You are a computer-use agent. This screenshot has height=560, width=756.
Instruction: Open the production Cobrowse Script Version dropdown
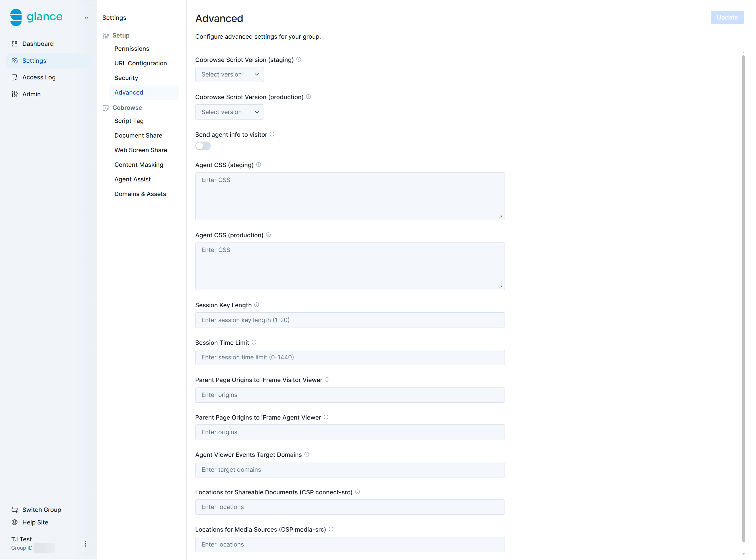point(230,112)
